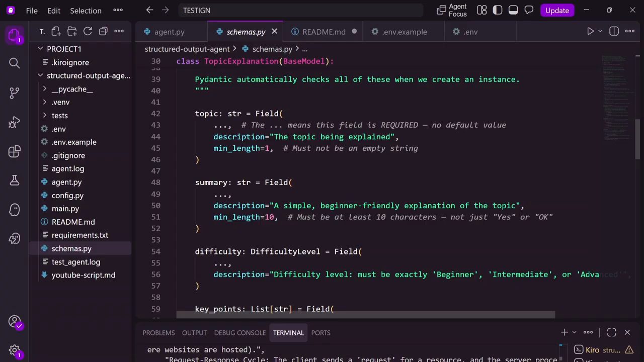
Task: Select the Kiro terminal session entry
Action: pos(603,350)
